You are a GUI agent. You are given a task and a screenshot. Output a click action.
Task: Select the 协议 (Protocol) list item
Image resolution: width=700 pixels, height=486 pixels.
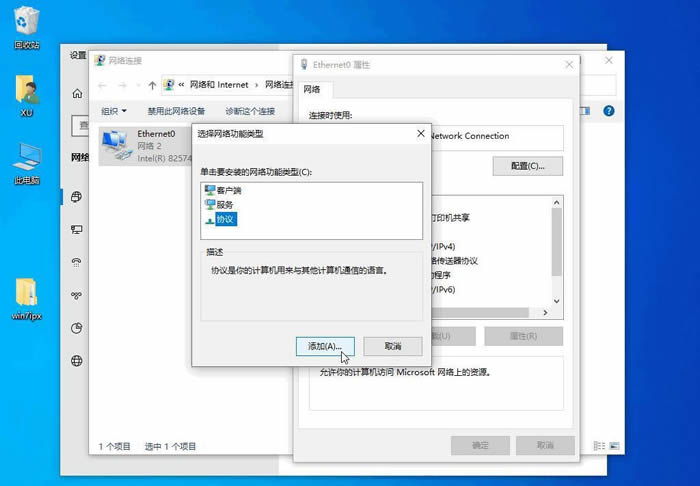click(x=224, y=218)
